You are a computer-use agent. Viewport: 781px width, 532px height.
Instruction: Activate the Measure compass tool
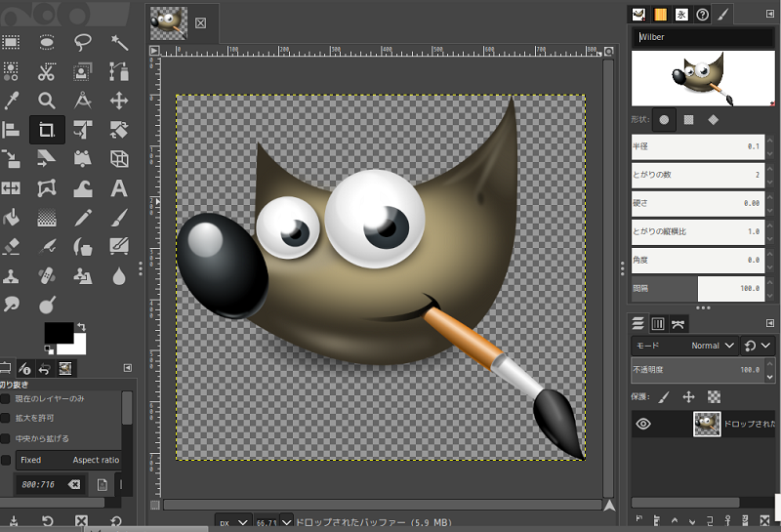(x=83, y=101)
